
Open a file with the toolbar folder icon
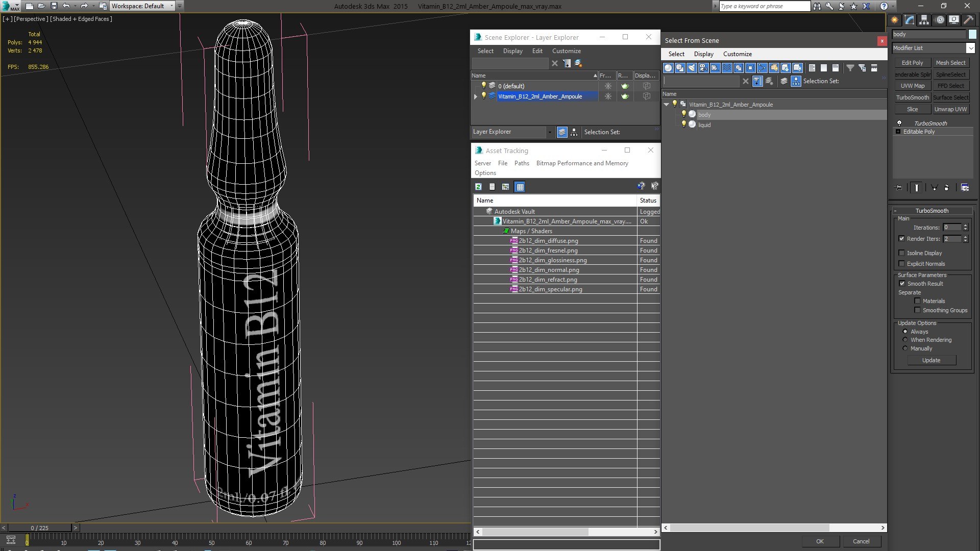click(x=41, y=6)
